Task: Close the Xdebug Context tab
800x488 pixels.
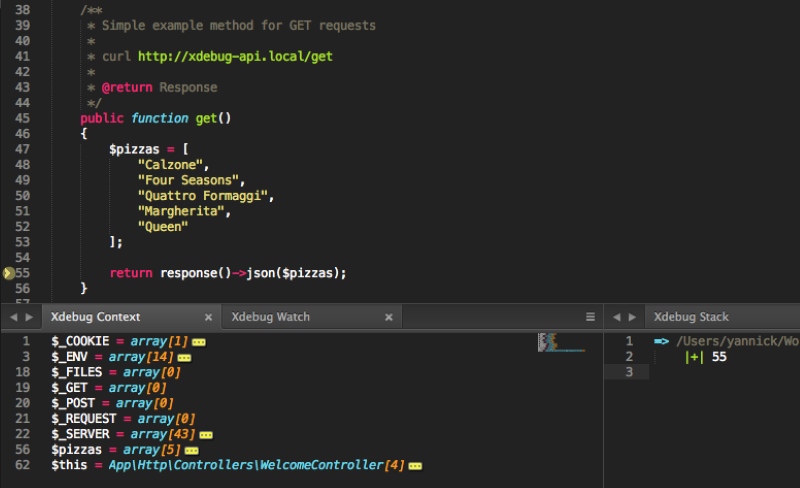Action: (x=208, y=317)
